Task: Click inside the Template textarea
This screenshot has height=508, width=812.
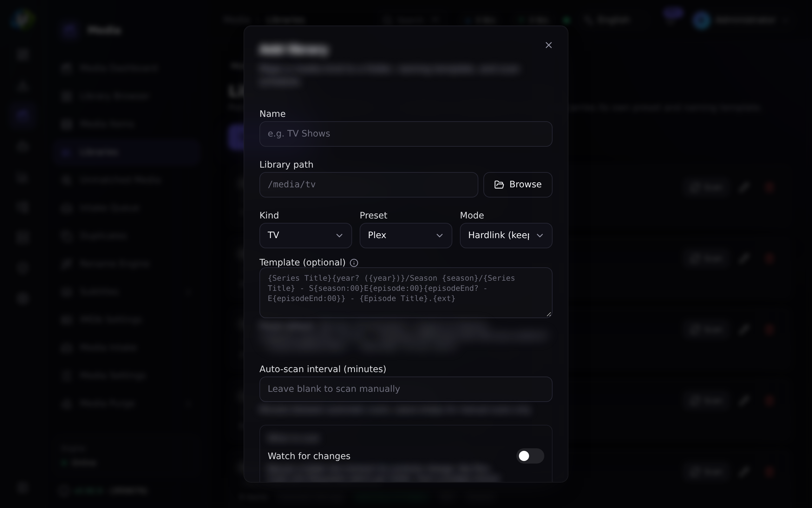Action: click(x=406, y=292)
